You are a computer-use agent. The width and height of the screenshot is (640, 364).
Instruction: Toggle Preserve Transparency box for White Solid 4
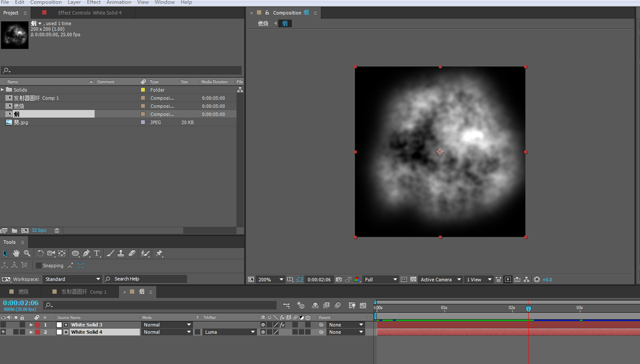pyautogui.click(x=198, y=332)
